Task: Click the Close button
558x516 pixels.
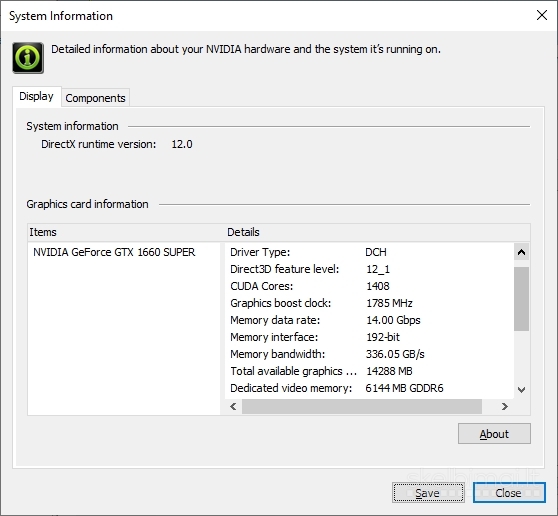Action: coord(509,493)
